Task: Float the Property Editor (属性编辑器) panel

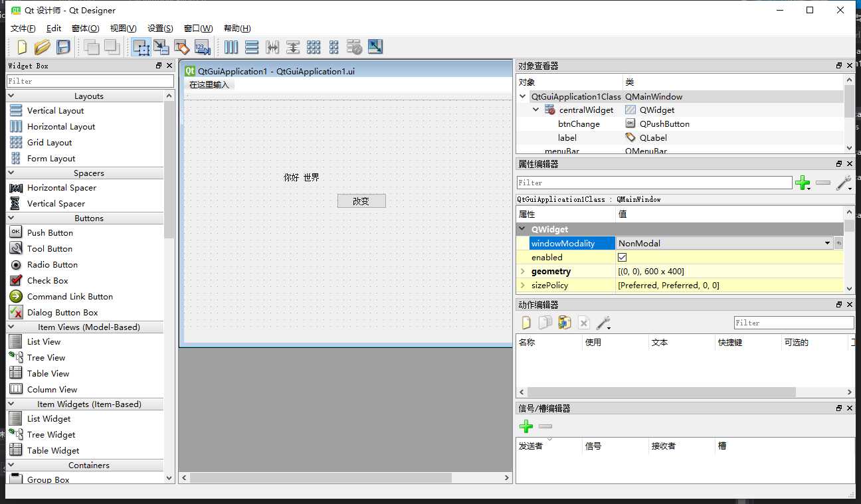Action: [x=839, y=163]
